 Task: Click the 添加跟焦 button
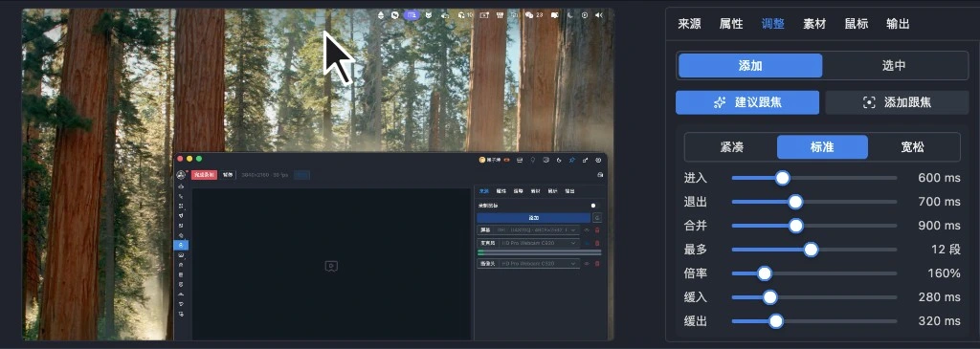point(897,102)
